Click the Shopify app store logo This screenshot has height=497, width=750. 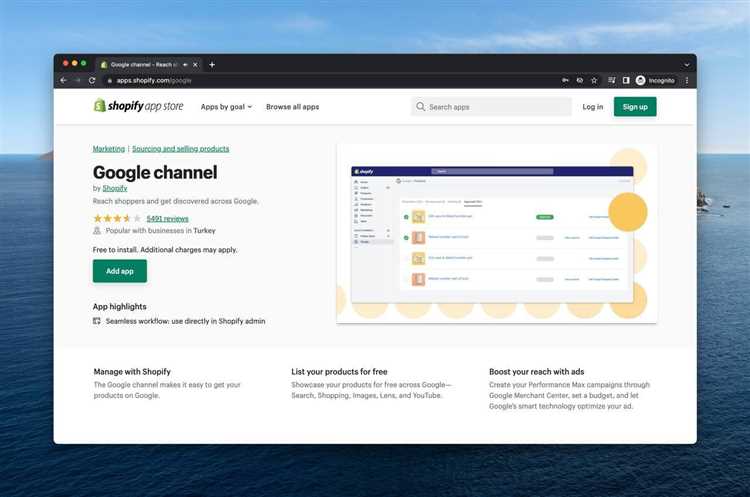[x=138, y=106]
